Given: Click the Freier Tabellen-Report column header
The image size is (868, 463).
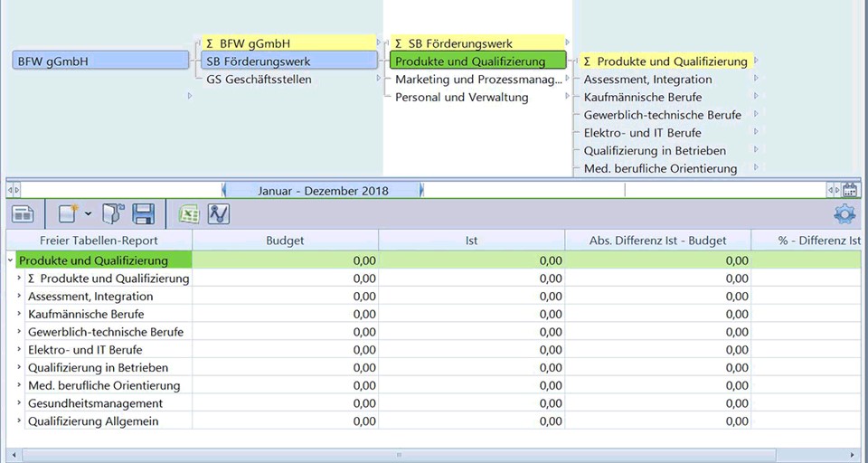Looking at the screenshot, I should point(99,241).
